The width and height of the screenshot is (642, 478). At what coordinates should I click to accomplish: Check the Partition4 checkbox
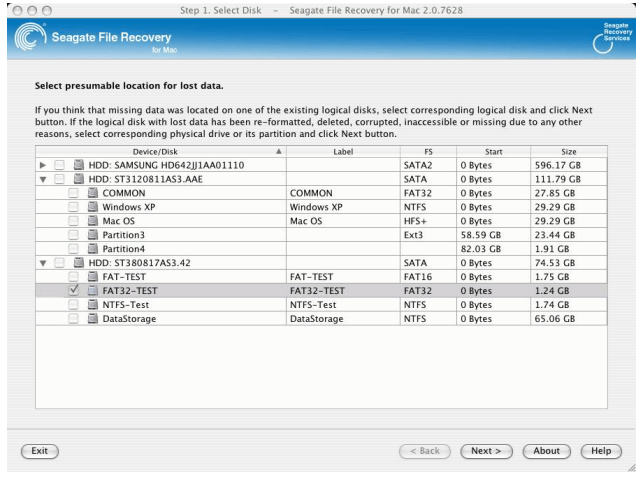[x=73, y=249]
